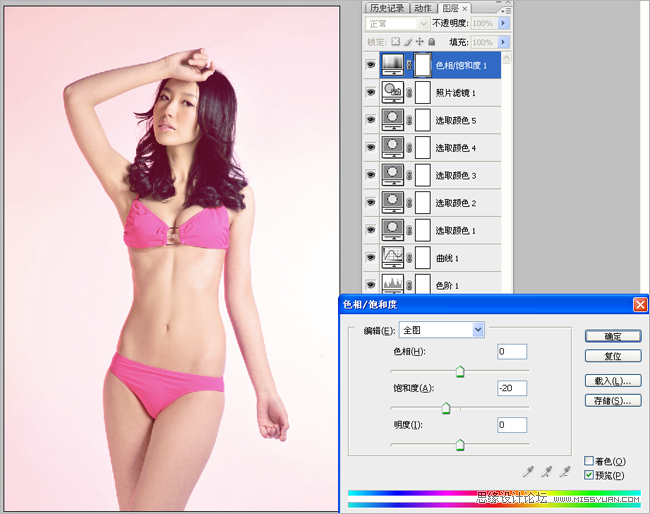Toggle visibility of 曲线 1 layer
This screenshot has width=650, height=514.
click(x=371, y=257)
